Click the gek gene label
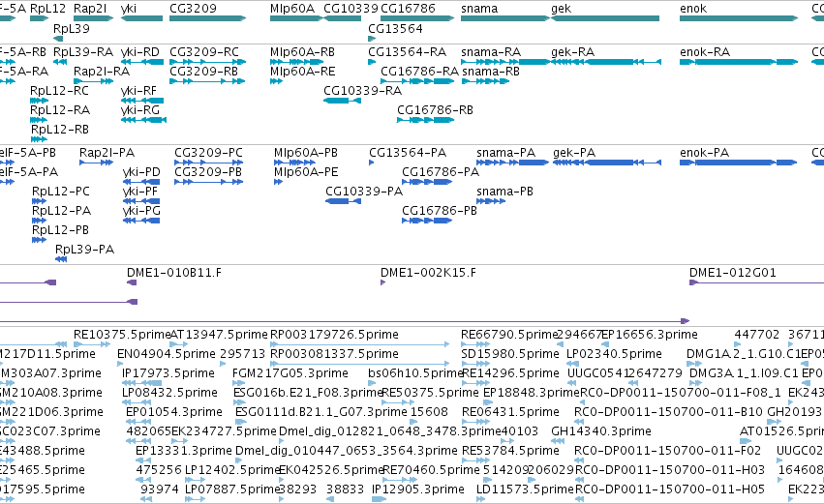This screenshot has height=504, width=824. [562, 9]
